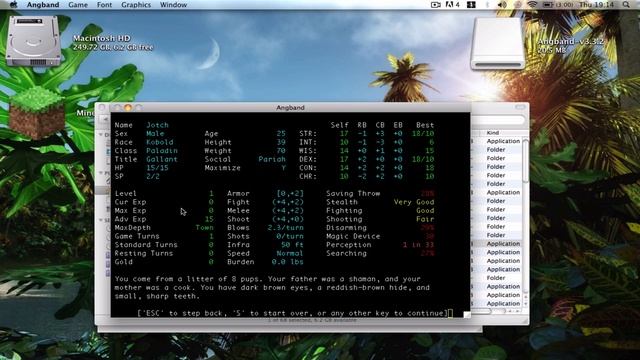Open the Apple menu

point(13,5)
